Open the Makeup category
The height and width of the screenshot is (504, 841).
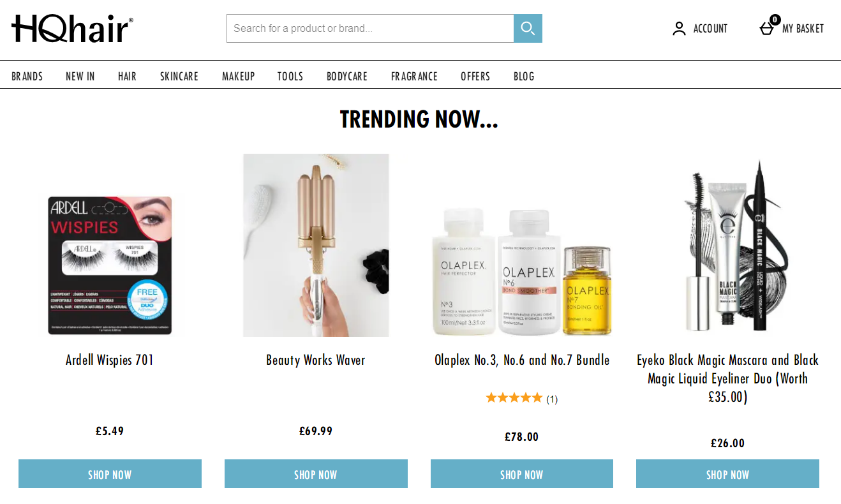pyautogui.click(x=238, y=77)
